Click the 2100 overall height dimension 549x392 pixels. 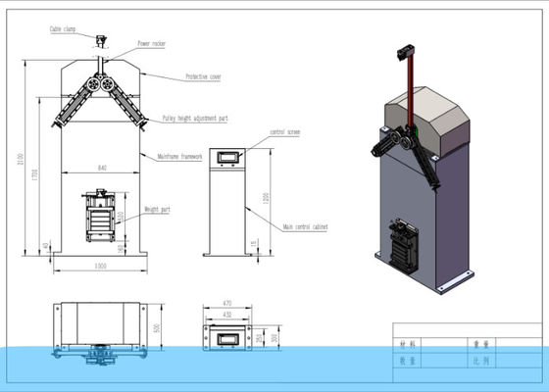21,159
